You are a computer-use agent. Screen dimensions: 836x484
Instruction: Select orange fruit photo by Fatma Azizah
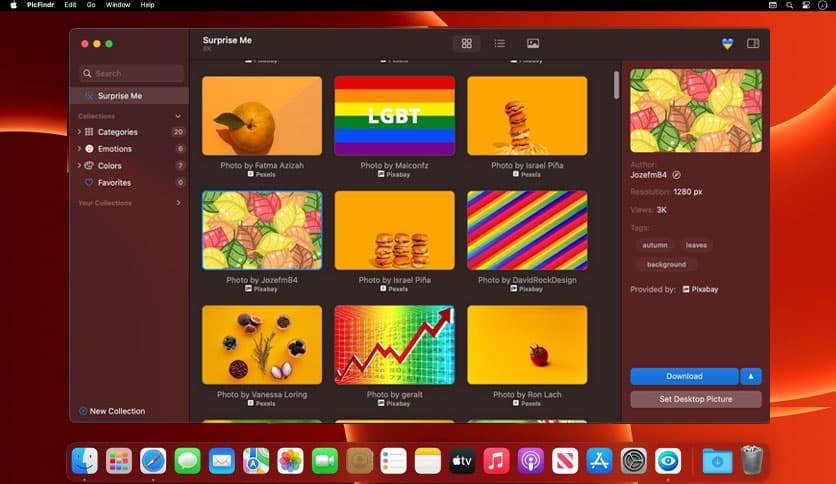(x=262, y=116)
